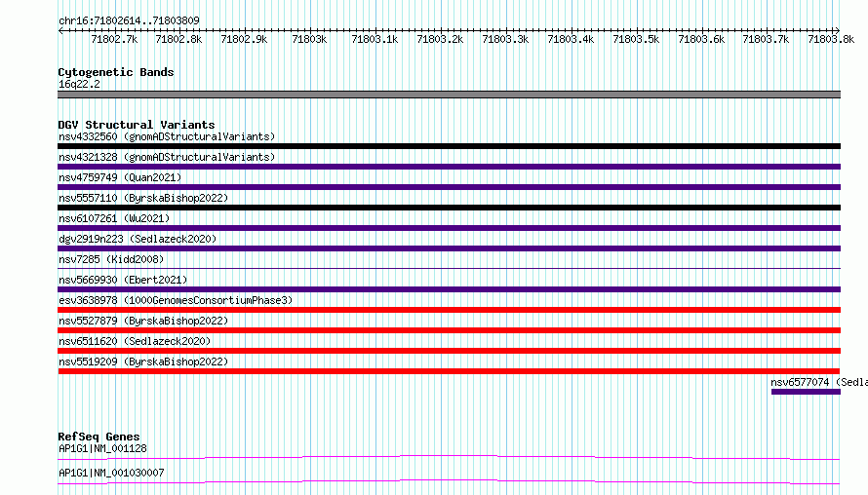Click the Cytogenetic Bands track title
868x495 pixels.
[116, 72]
